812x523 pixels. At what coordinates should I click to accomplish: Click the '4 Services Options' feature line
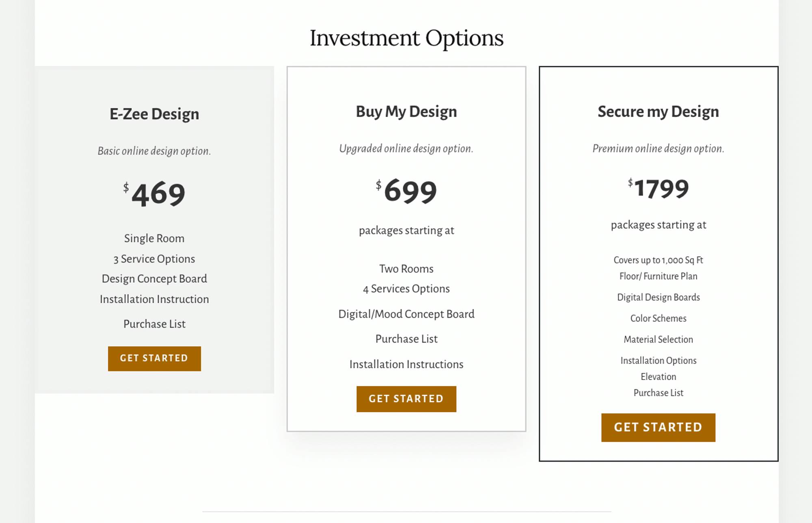click(x=406, y=289)
